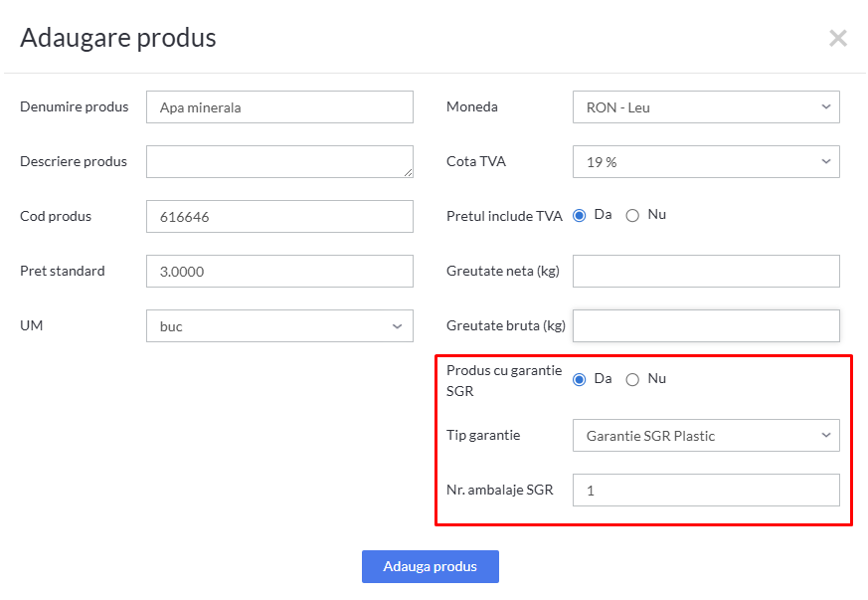The height and width of the screenshot is (600, 868).
Task: Expand the Cota TVA dropdown
Action: click(x=706, y=161)
